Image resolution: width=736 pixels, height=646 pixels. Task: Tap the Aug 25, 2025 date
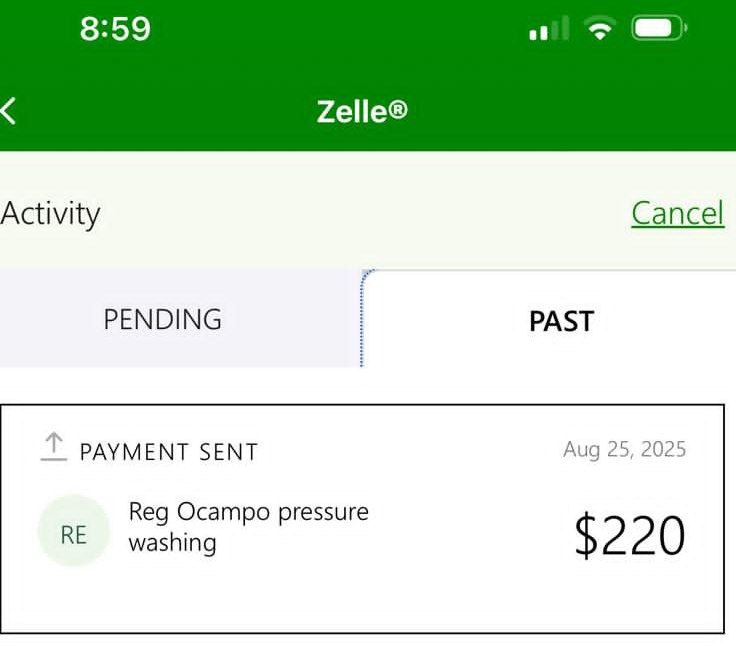click(624, 449)
